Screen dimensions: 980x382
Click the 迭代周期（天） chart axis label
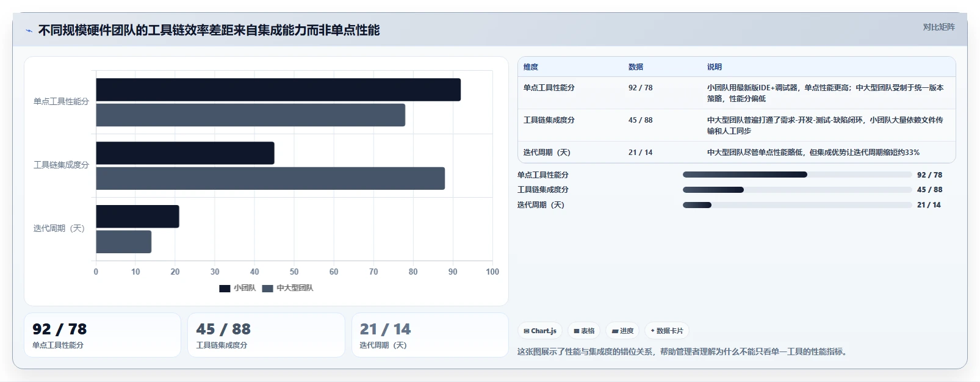coord(59,228)
